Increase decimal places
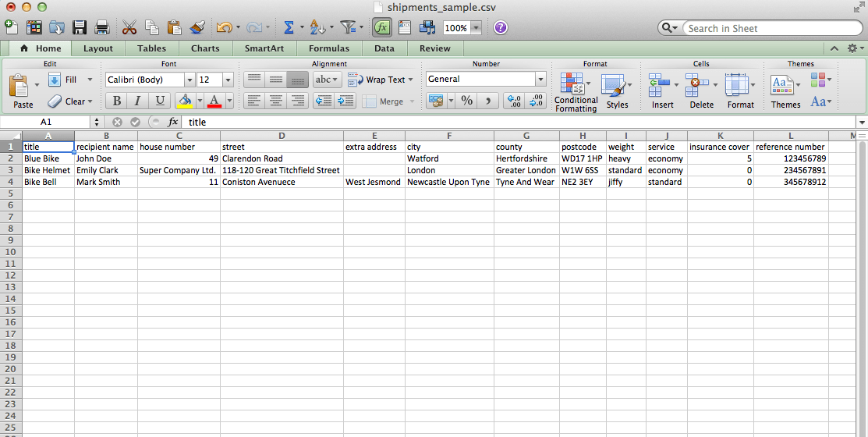 tap(514, 101)
